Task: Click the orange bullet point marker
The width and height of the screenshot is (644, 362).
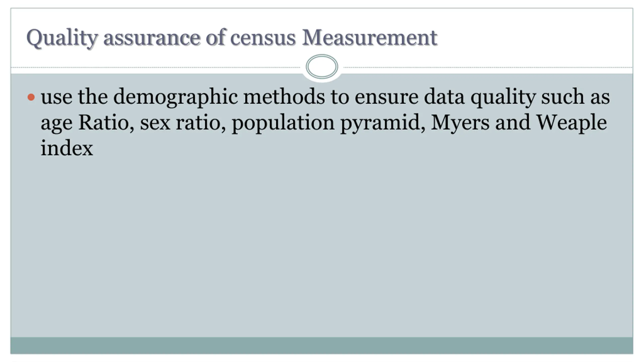Action: click(x=31, y=97)
